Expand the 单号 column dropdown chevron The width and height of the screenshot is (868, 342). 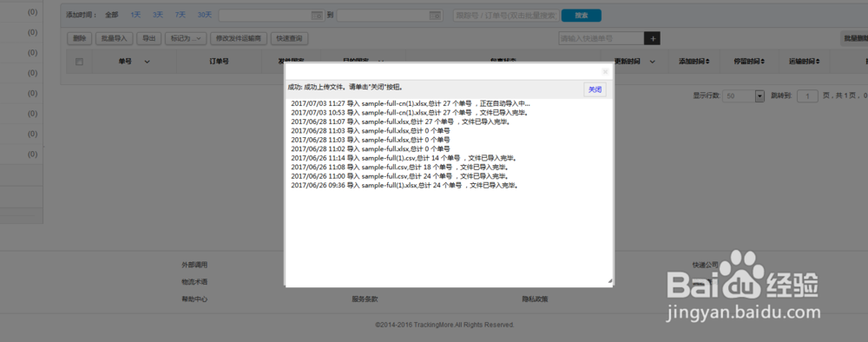147,62
